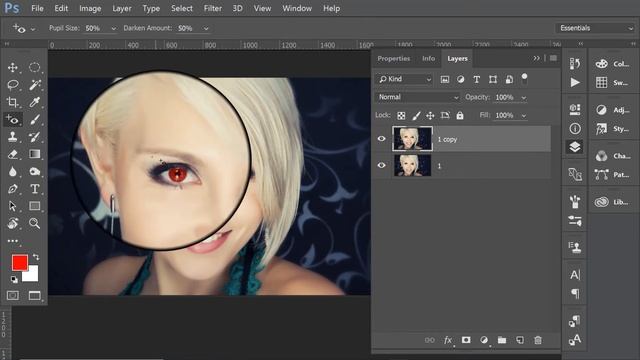The height and width of the screenshot is (360, 640).
Task: Lock layer position
Action: 430,116
